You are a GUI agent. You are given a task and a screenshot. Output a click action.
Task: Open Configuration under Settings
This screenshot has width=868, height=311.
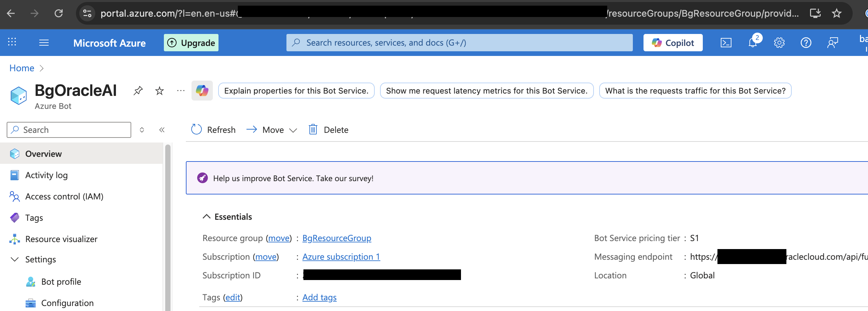(x=67, y=303)
